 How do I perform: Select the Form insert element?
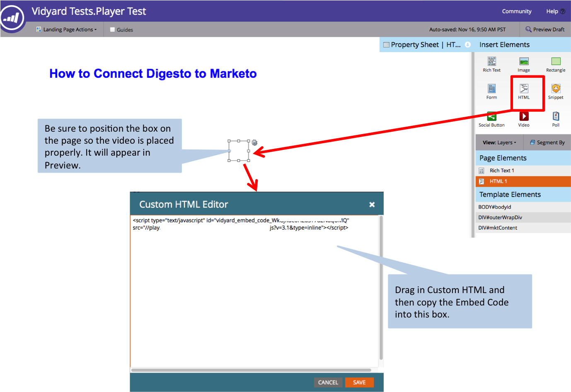coord(491,92)
